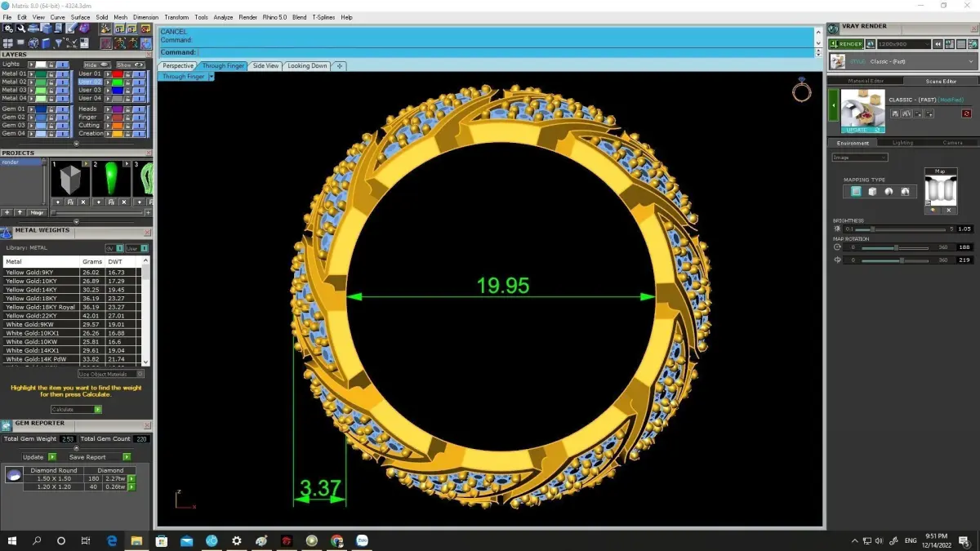Click the Lights layer white color swatch
Image resolution: width=980 pixels, height=551 pixels.
[x=40, y=64]
